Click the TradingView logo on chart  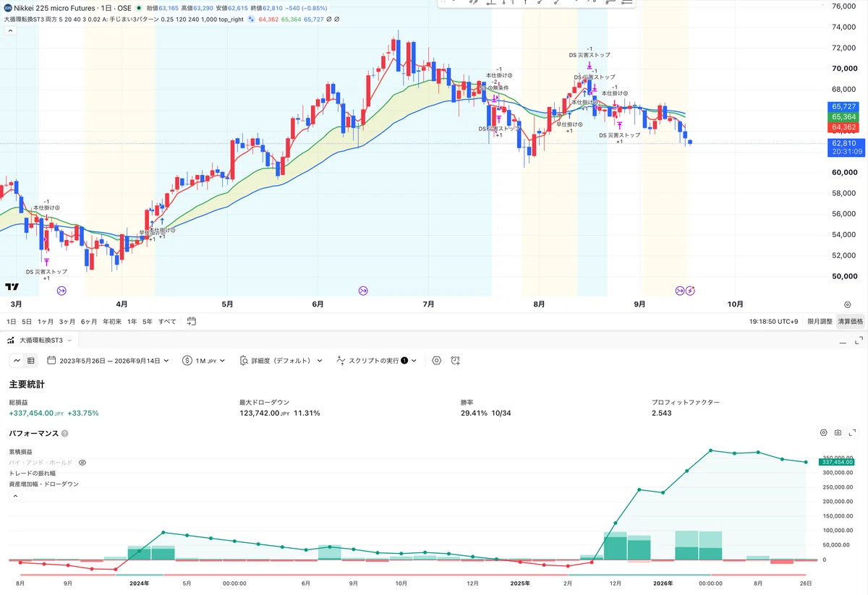(x=12, y=287)
